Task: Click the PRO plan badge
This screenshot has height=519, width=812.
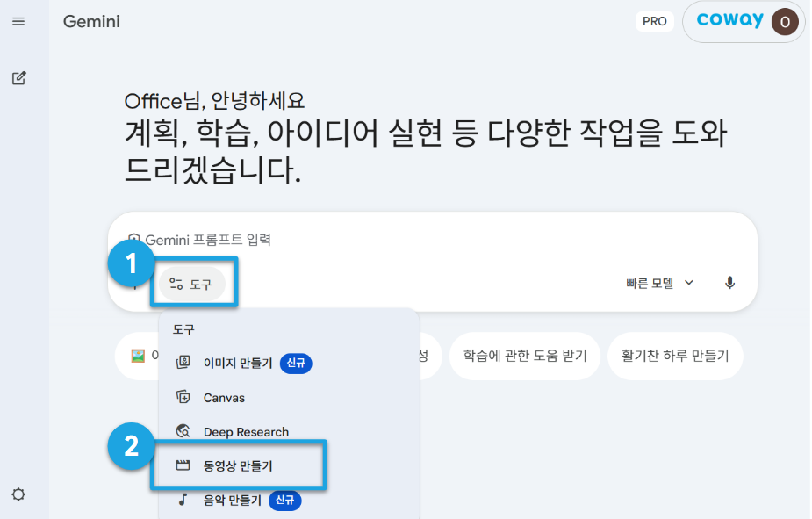Action: tap(655, 22)
